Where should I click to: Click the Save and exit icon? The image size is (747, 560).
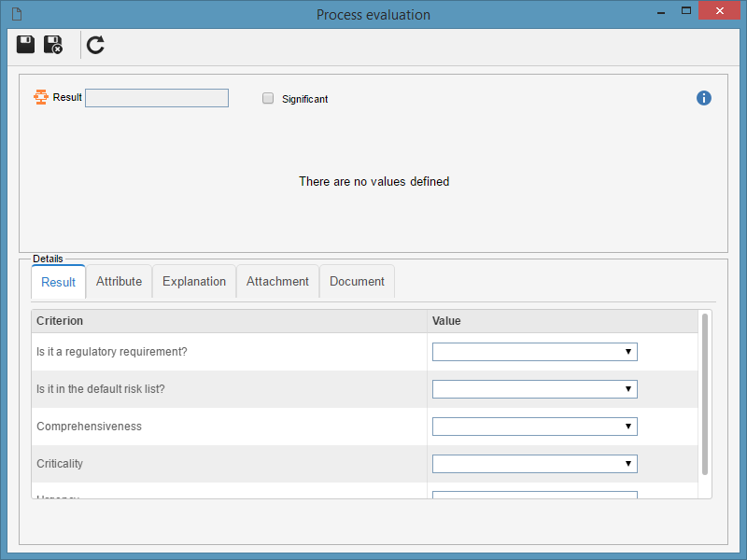point(53,45)
